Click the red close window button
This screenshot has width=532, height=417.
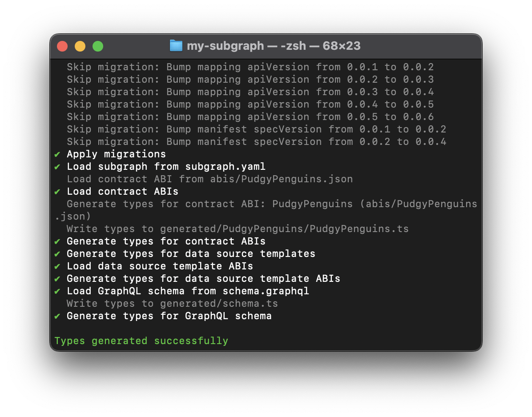coord(62,46)
